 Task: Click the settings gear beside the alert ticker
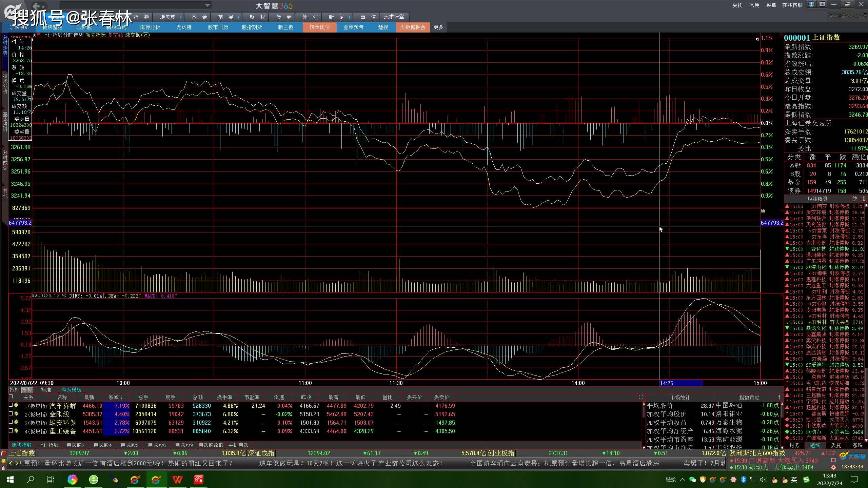coord(833,467)
